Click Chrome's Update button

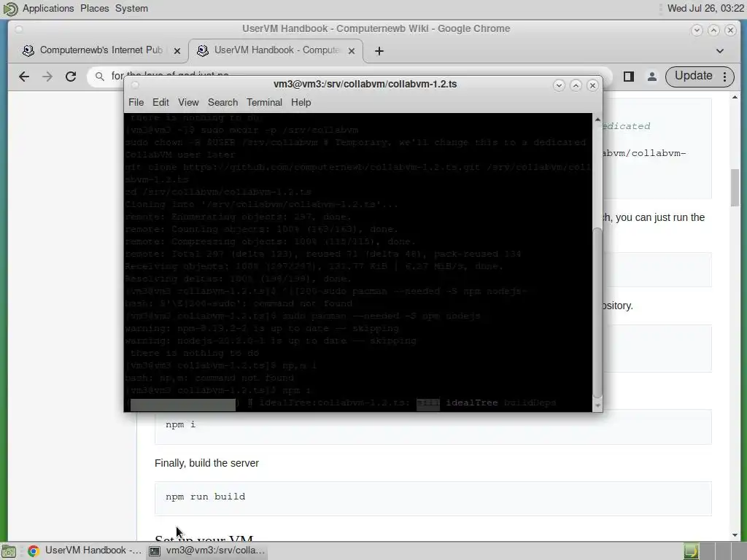(x=694, y=76)
